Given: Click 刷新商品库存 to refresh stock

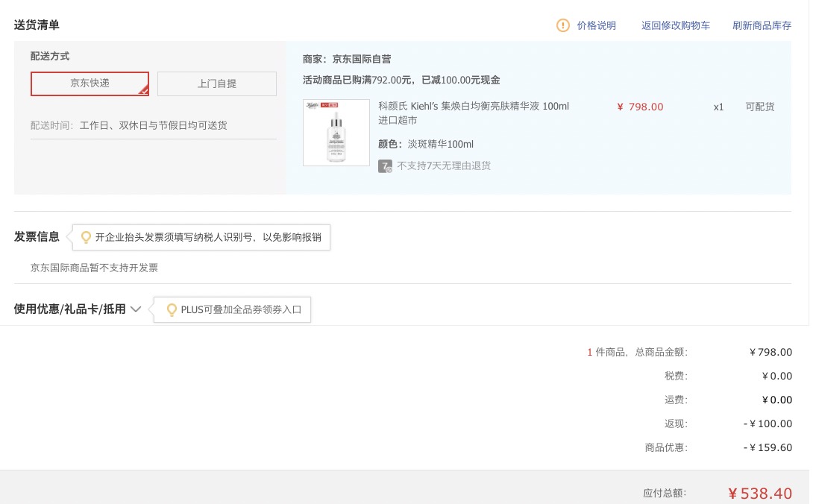Looking at the screenshot, I should [762, 25].
